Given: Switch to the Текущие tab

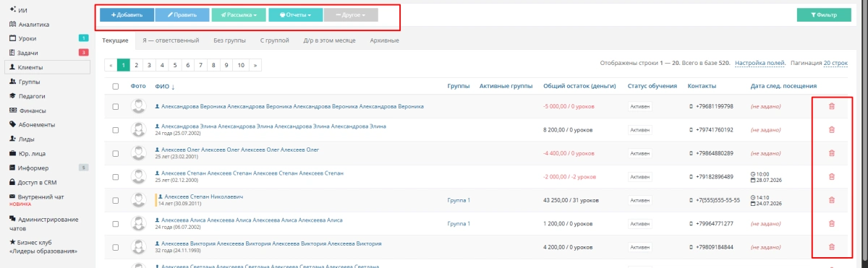Looking at the screenshot, I should 116,40.
